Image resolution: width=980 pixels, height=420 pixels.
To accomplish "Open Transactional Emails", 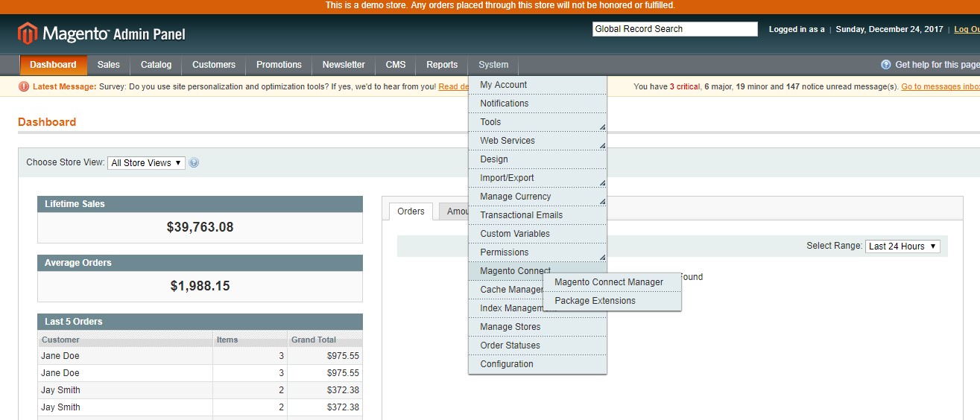I will point(537,215).
